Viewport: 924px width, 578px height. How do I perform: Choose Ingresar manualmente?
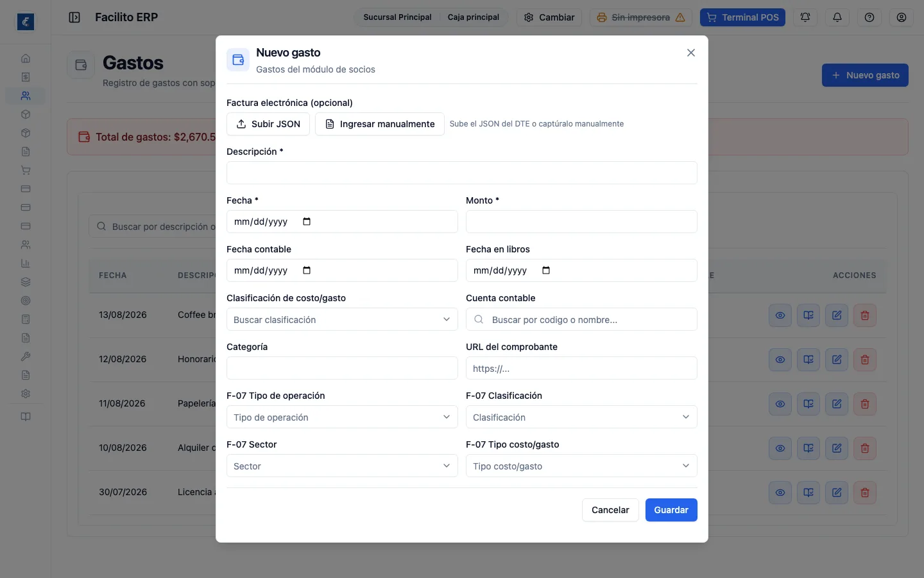pyautogui.click(x=380, y=124)
